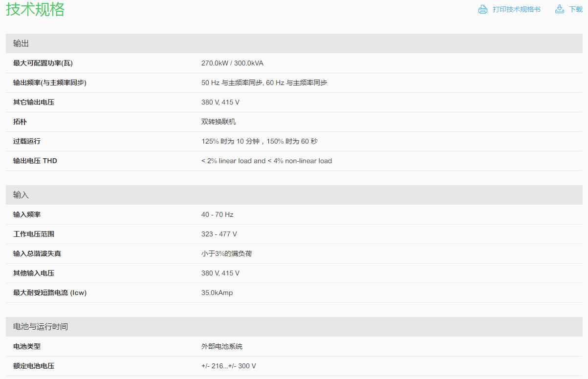Select the 工作电压范围 row label
Screen dimensions: 588x379
34,234
